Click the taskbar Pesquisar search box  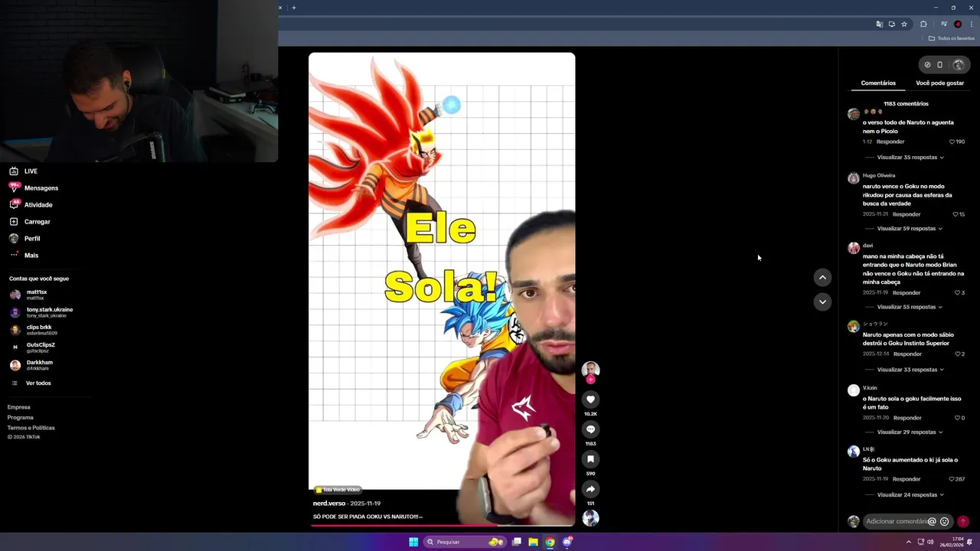(464, 542)
